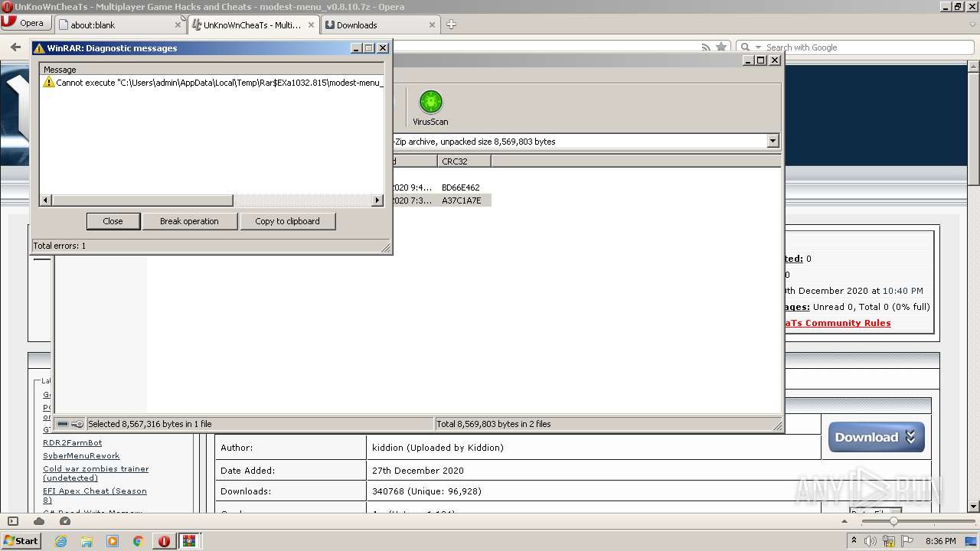Open EFI Apex Cheat (Season 8) link
This screenshot has height=551, width=980.
click(95, 495)
